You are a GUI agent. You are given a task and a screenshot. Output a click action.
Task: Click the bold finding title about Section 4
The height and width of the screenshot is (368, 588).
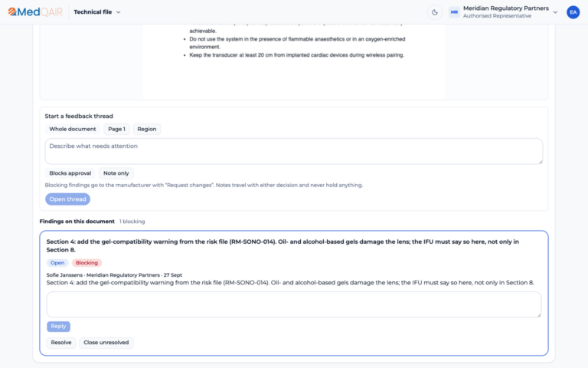click(283, 245)
